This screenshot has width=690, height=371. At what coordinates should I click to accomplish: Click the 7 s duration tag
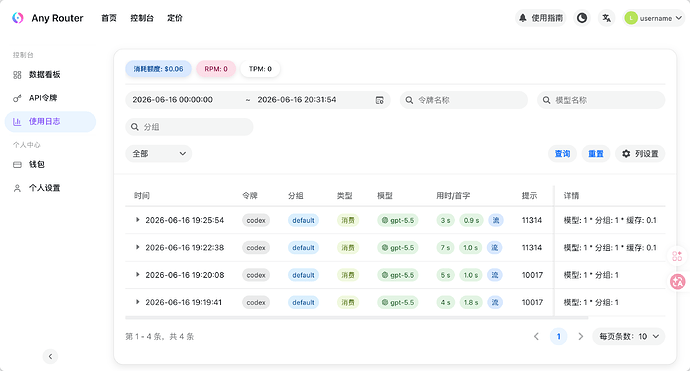click(445, 248)
